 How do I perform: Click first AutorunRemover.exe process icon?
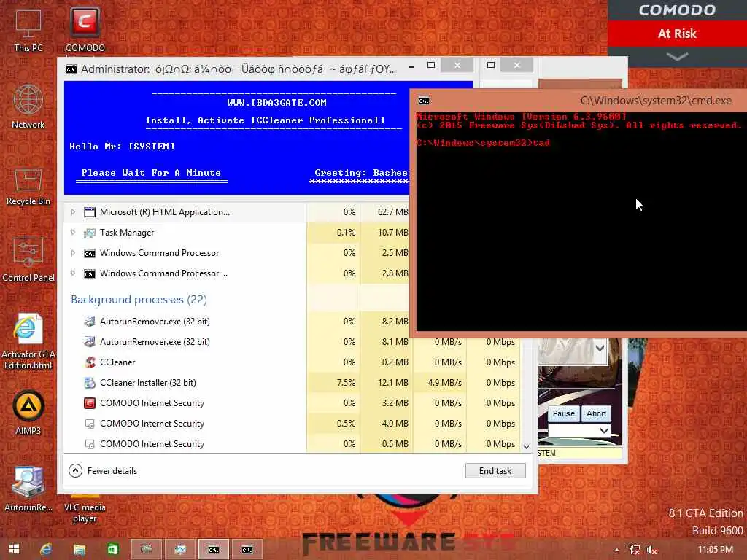[x=90, y=322]
